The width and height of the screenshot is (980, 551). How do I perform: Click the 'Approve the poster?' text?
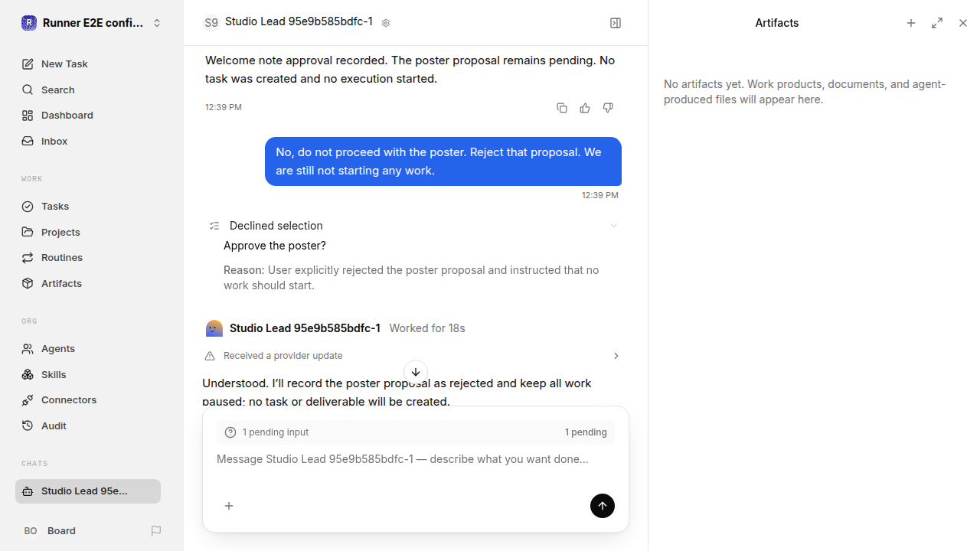(275, 246)
